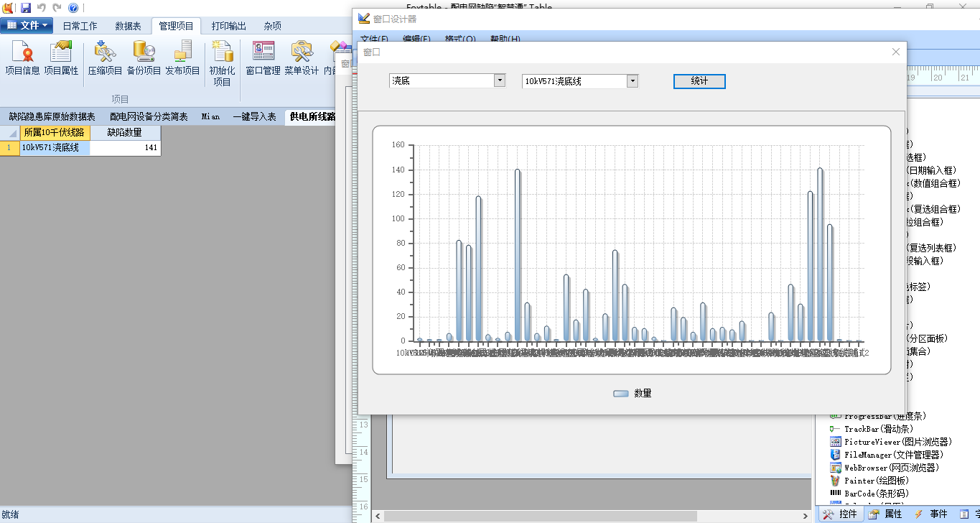Click the horizontal scrollbar in the designer
Image resolution: width=980 pixels, height=523 pixels.
pos(538,516)
